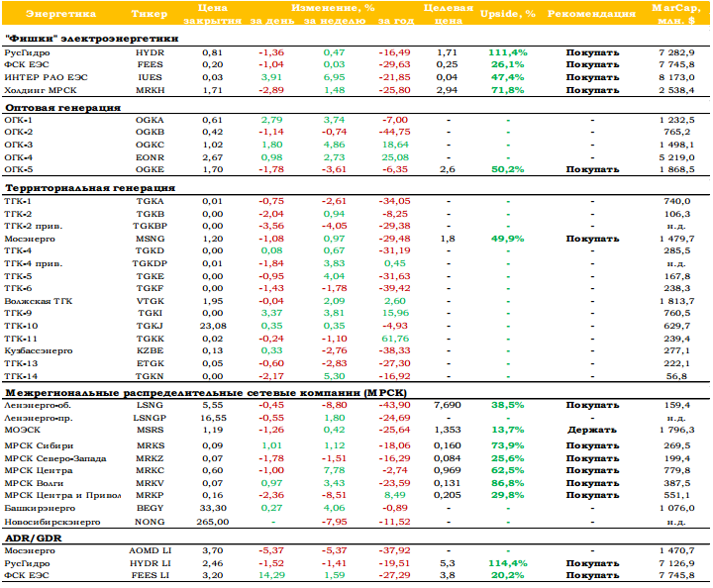Screen dimensions: 713x588
Task: Click the ticker 'HYDR LI'
Action: click(150, 563)
